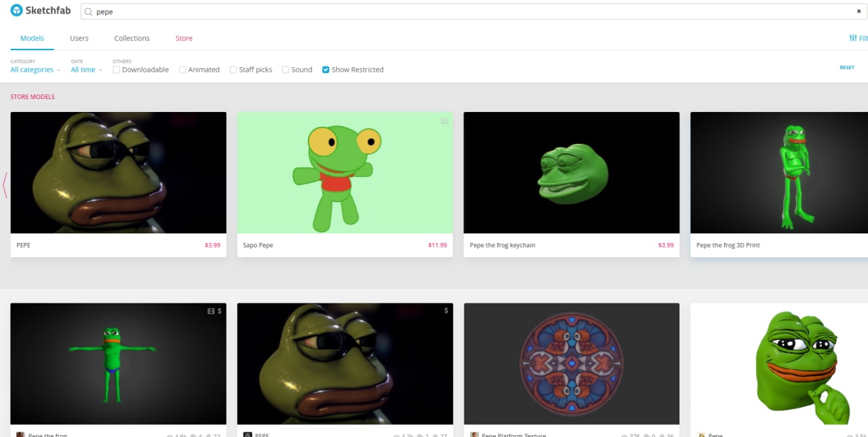Screen dimensions: 868x437
Task: Click the animation film icon on T-pose frog card
Action: click(211, 311)
